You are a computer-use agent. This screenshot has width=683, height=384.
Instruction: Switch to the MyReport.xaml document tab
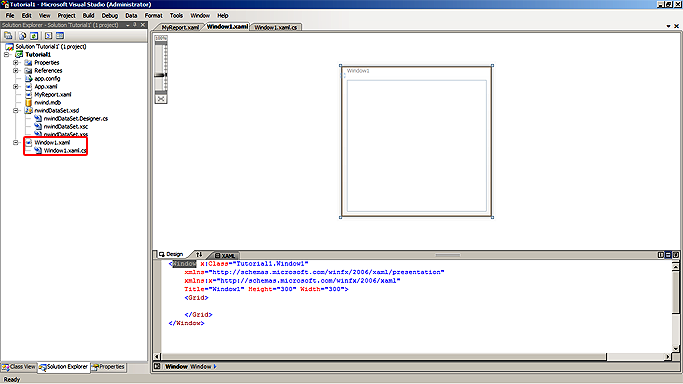(179, 27)
